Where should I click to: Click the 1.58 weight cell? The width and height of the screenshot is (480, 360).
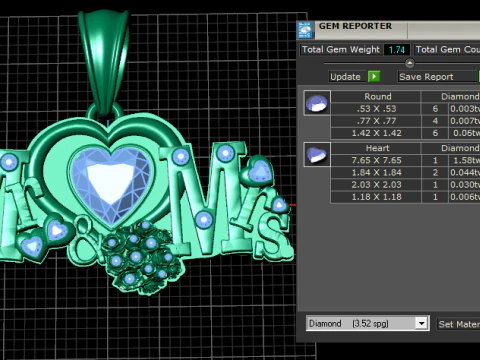464,160
